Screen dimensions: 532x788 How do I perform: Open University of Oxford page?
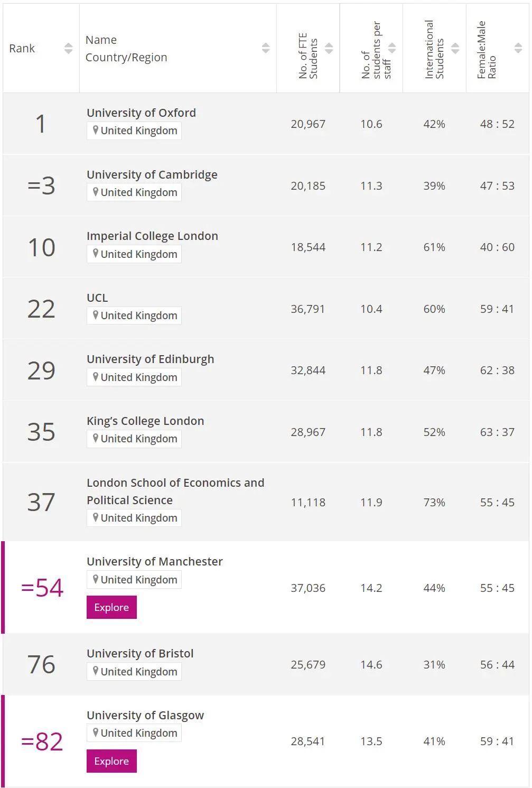(x=141, y=113)
